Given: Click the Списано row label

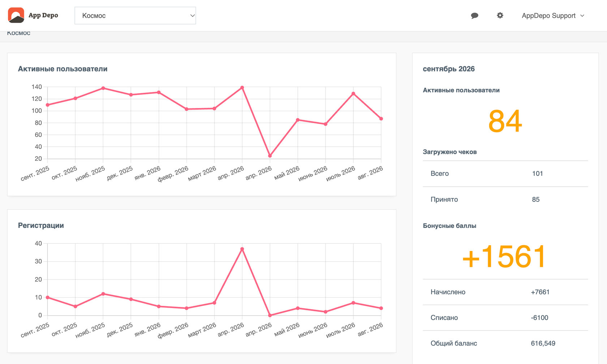Looking at the screenshot, I should [x=444, y=317].
